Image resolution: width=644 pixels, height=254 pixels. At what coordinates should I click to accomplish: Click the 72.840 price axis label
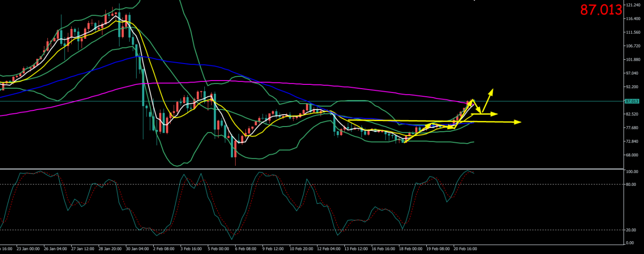(x=632, y=142)
